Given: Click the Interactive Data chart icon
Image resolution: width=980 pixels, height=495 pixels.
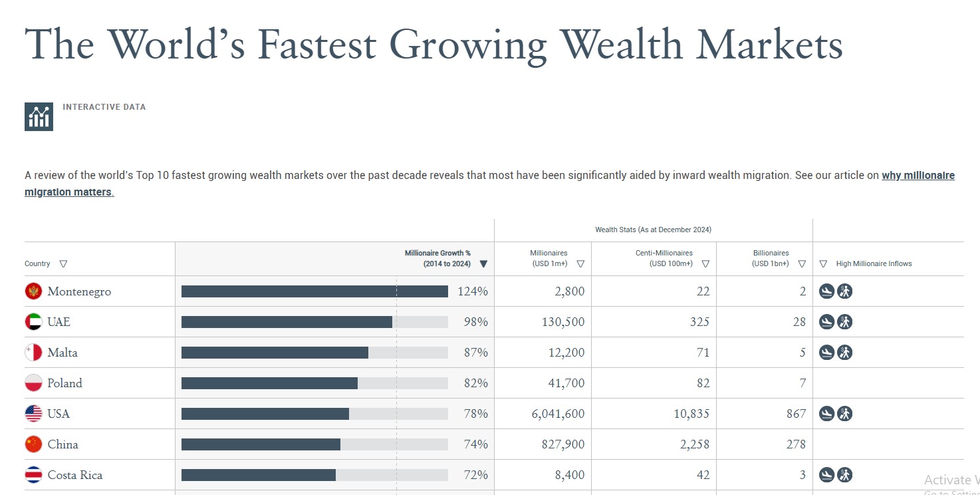Looking at the screenshot, I should [39, 116].
